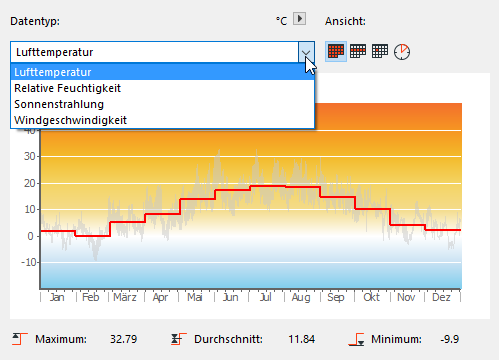Screen dimensions: 499x360
Task: Select Relative Feuchtigkeit from the list
Action: (x=162, y=88)
